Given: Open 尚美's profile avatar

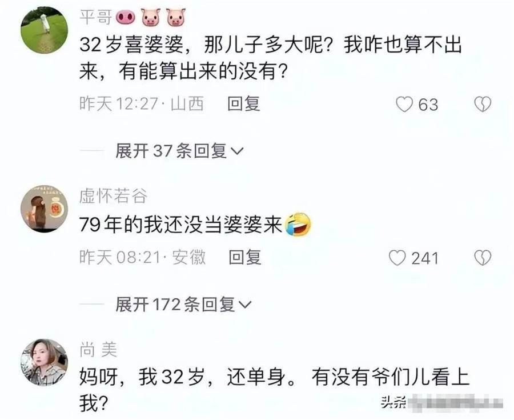Looking at the screenshot, I should [x=44, y=362].
